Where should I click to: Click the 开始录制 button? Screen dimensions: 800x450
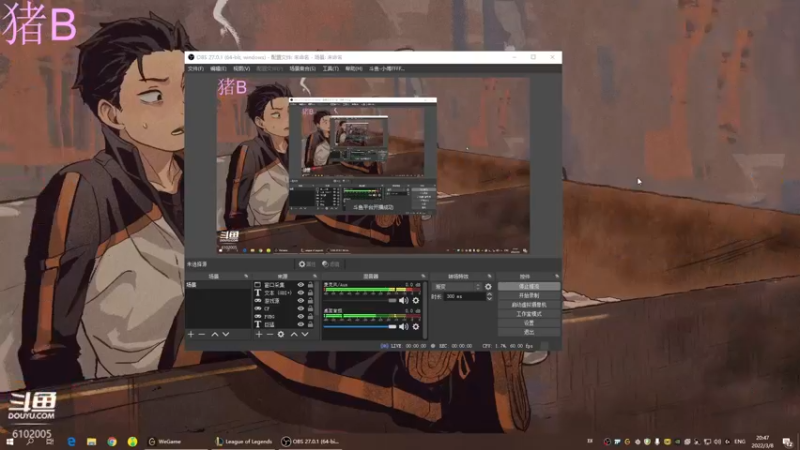[x=529, y=295]
